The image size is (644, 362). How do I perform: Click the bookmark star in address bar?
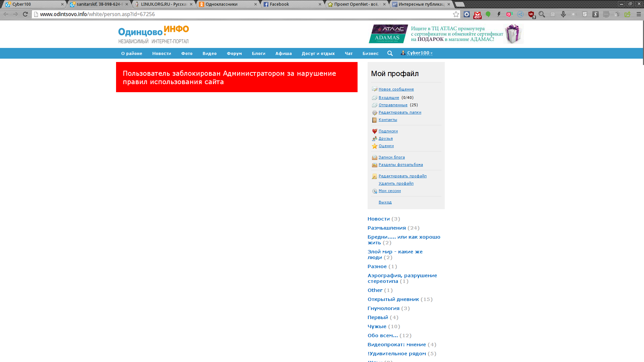[x=456, y=14]
